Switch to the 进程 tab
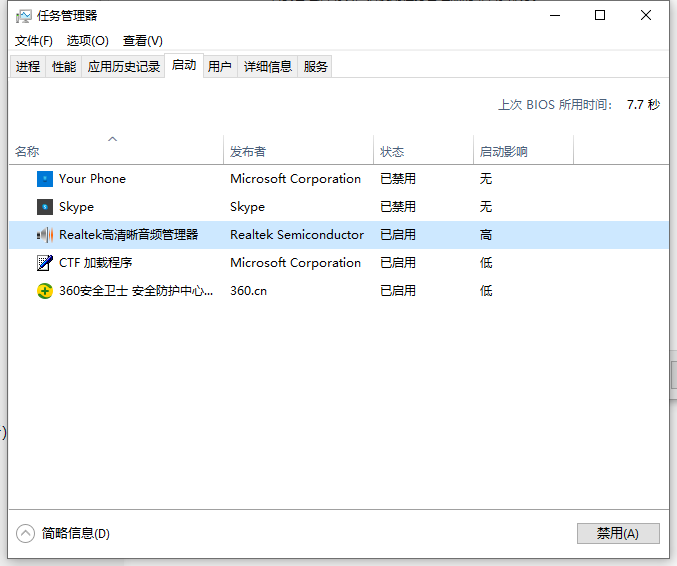This screenshot has width=677, height=566. tap(28, 66)
